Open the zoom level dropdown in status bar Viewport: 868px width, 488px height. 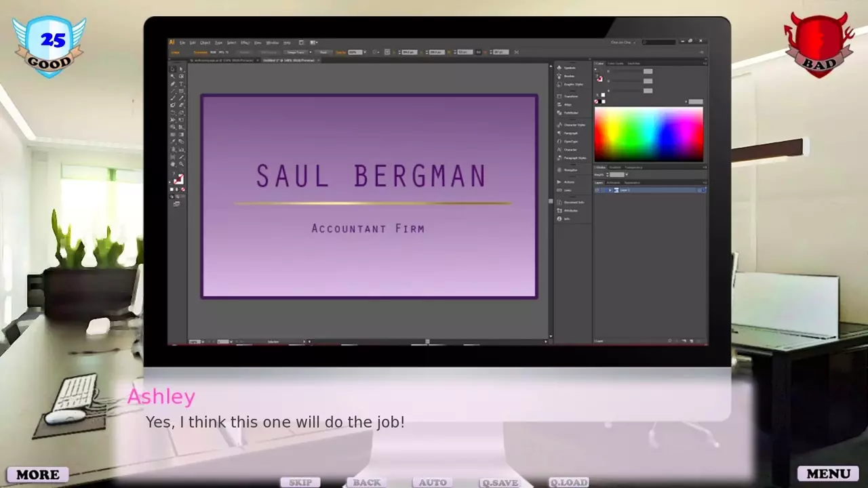[x=203, y=342]
